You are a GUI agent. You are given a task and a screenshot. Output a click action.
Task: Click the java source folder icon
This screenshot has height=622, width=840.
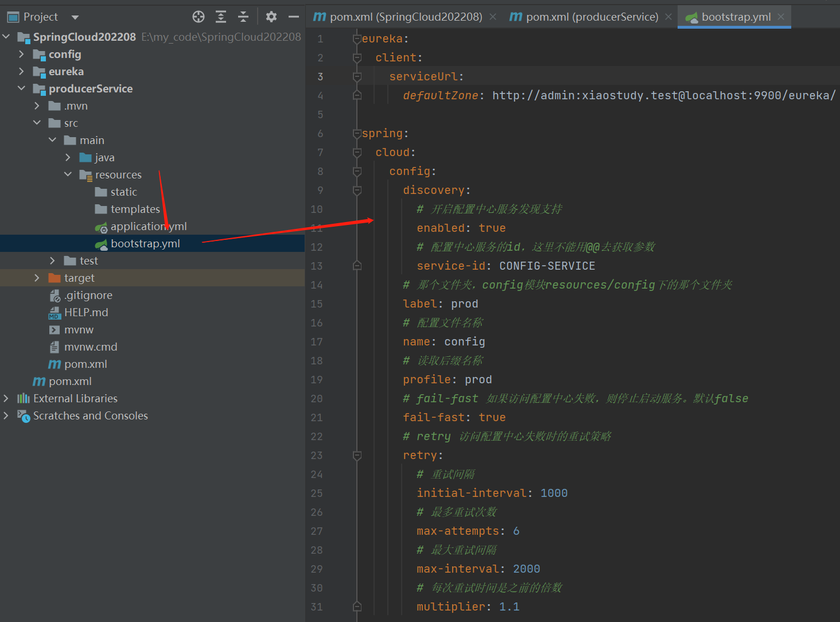85,157
